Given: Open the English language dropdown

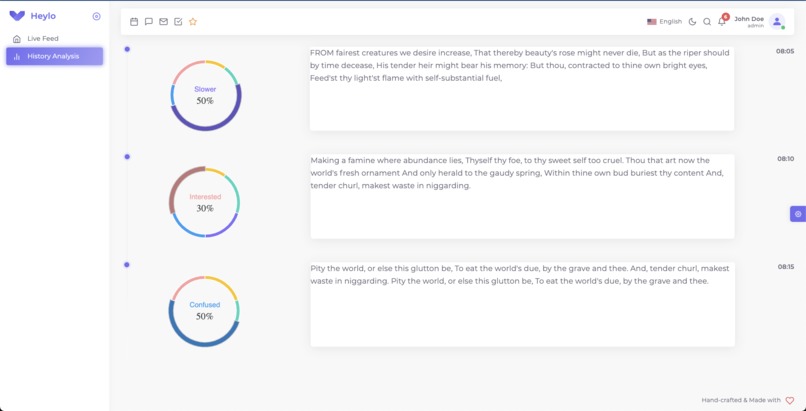Looking at the screenshot, I should point(664,22).
